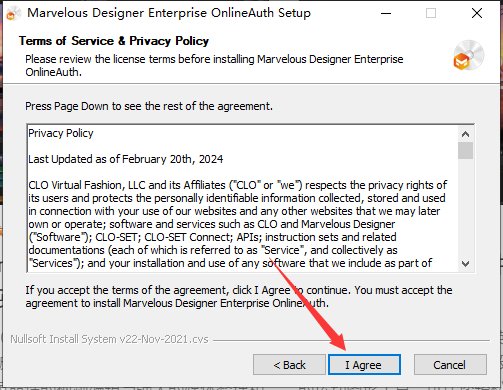Minimize the setup window

point(386,14)
